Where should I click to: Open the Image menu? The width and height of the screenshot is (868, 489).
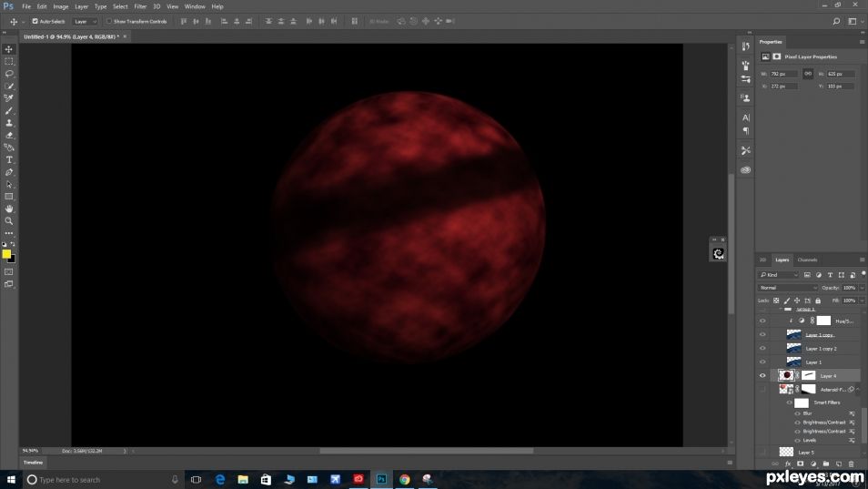coord(61,6)
